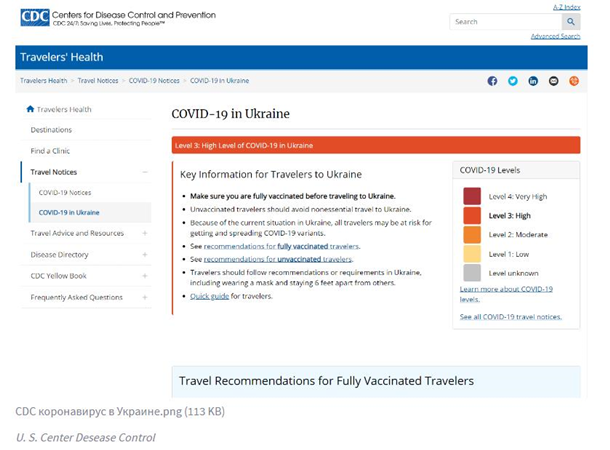Collapse the Travel Notices section

click(145, 172)
